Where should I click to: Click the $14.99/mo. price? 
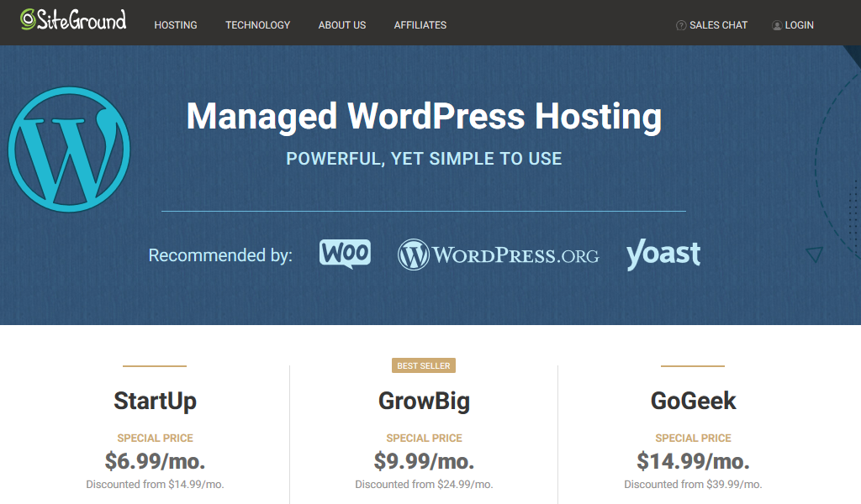point(693,461)
